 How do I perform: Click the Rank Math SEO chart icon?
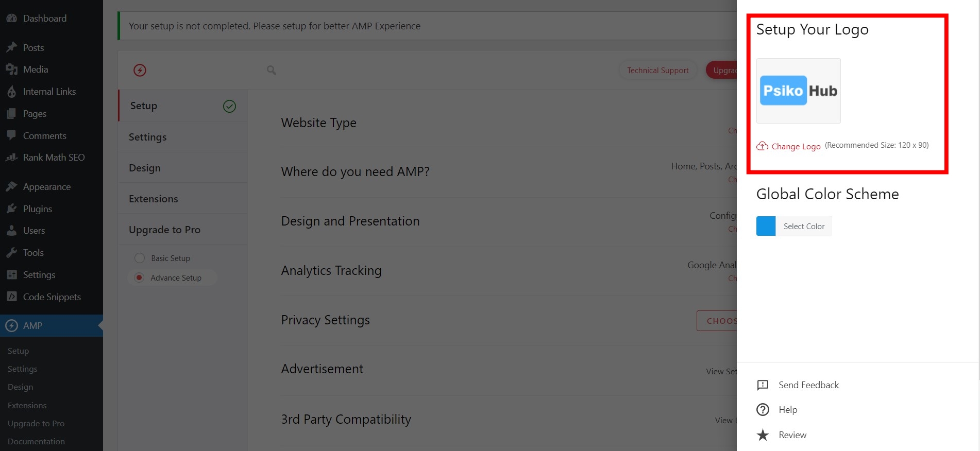[11, 158]
